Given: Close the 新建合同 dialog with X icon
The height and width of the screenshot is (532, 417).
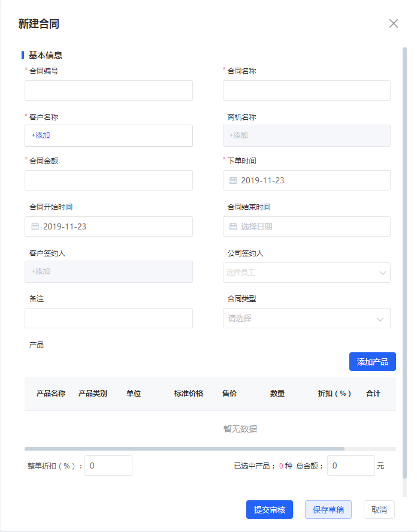Looking at the screenshot, I should [x=394, y=23].
